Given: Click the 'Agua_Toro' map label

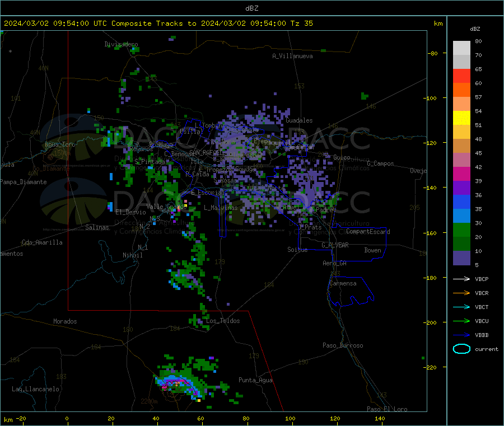Looking at the screenshot, I should 60,144.
